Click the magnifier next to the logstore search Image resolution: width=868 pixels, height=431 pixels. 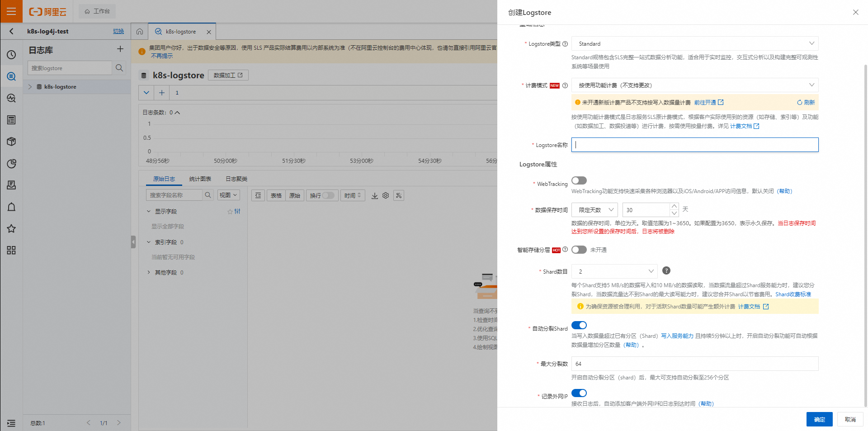[119, 68]
